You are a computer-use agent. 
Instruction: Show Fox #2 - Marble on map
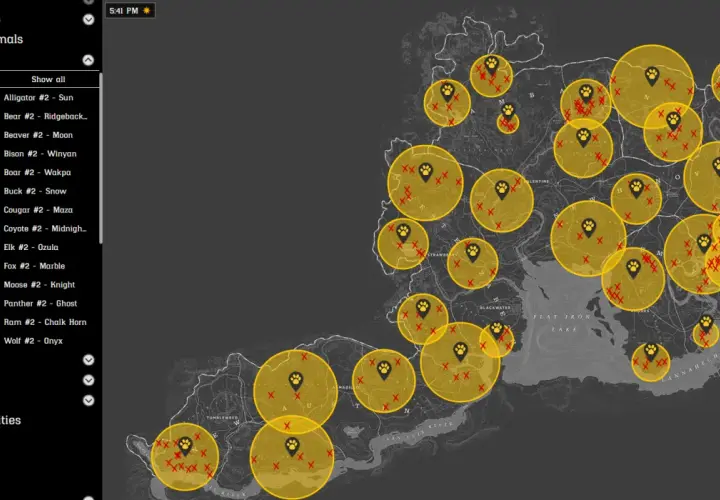34,266
